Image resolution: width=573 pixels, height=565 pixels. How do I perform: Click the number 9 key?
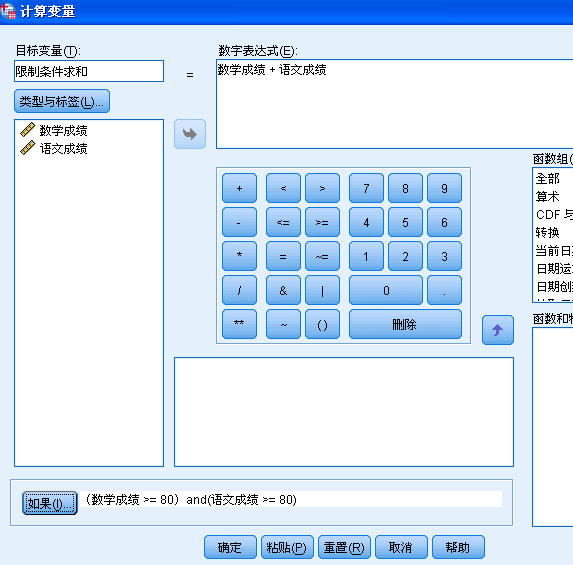pos(444,188)
